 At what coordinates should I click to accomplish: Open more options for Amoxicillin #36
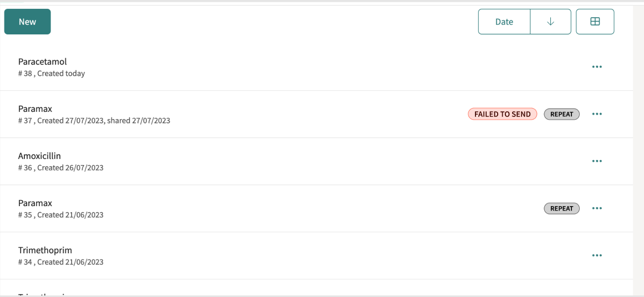597,161
